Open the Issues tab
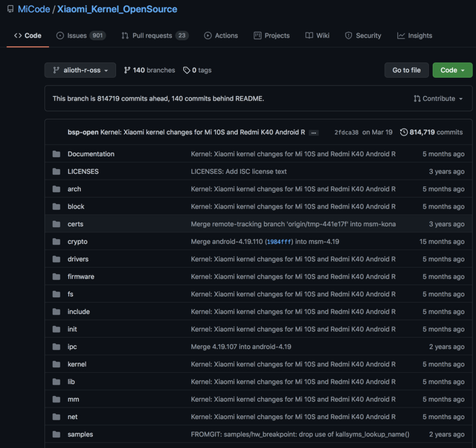 [81, 36]
